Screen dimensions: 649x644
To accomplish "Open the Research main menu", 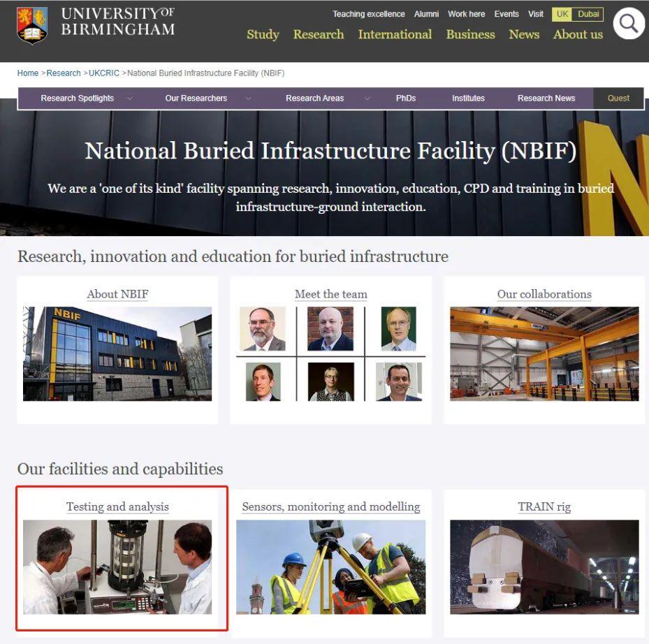I will click(x=319, y=34).
